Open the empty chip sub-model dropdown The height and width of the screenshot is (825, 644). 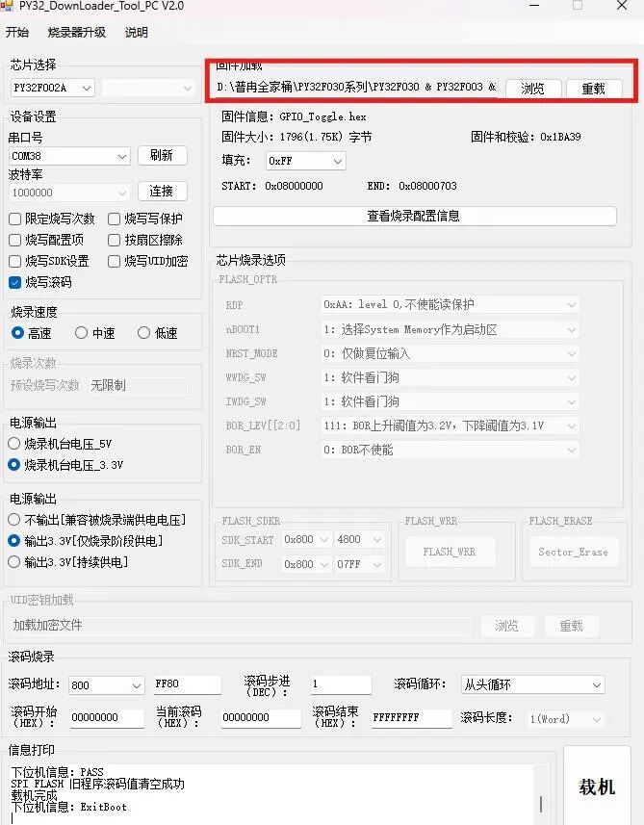(x=148, y=88)
